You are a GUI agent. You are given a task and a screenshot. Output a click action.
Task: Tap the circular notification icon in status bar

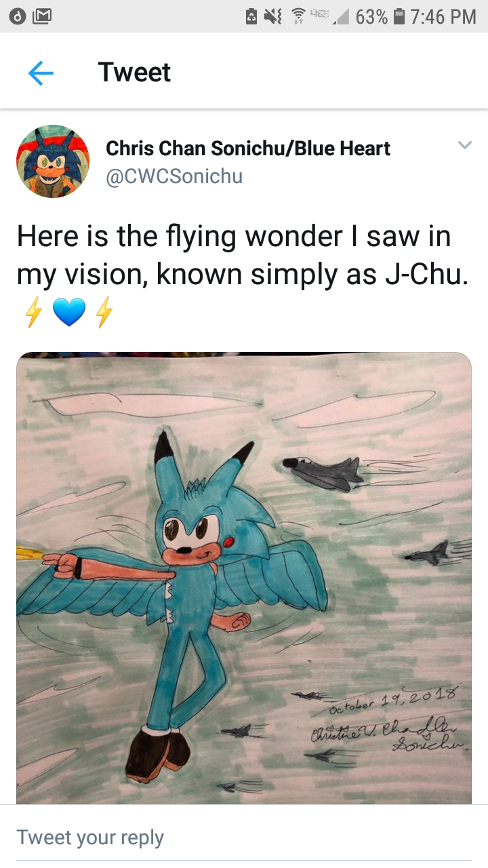tap(18, 16)
